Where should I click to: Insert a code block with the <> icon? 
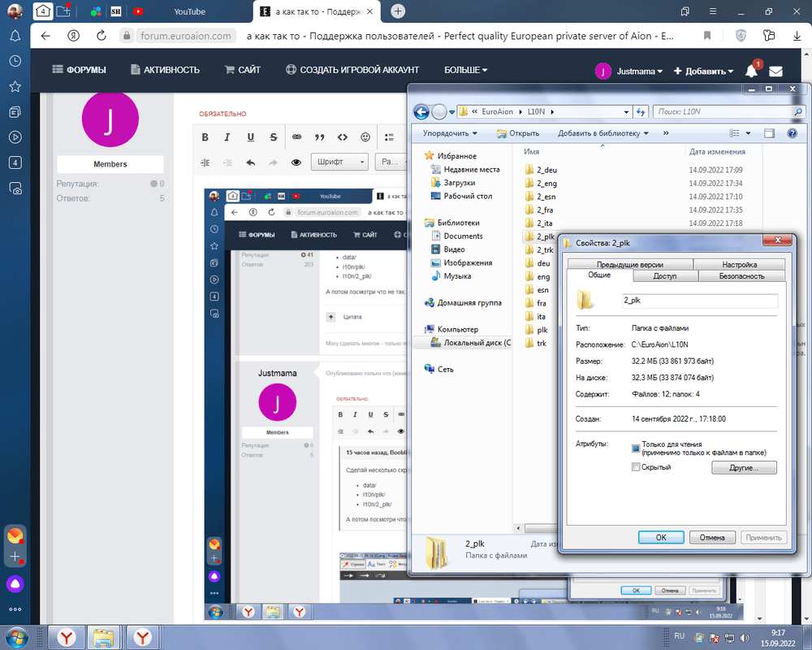pos(343,137)
